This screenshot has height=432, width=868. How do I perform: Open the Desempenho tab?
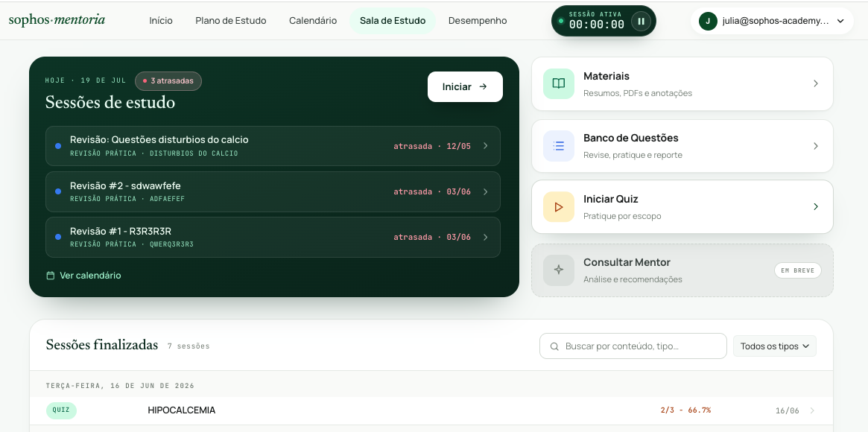(x=478, y=21)
